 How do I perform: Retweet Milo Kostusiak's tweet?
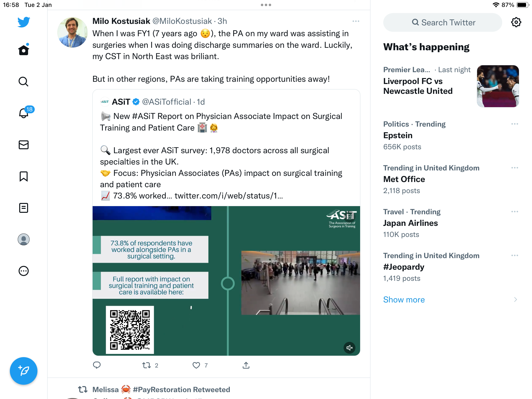[147, 365]
